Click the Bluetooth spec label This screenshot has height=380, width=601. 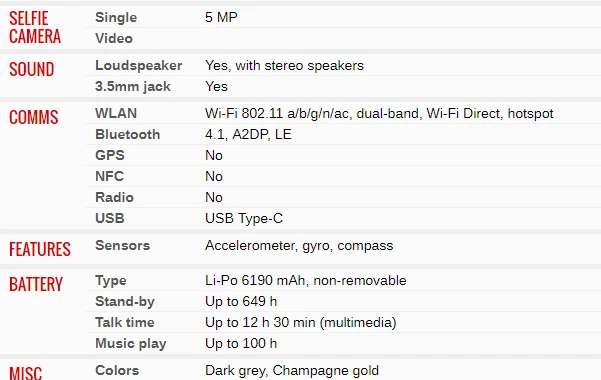[x=127, y=135]
